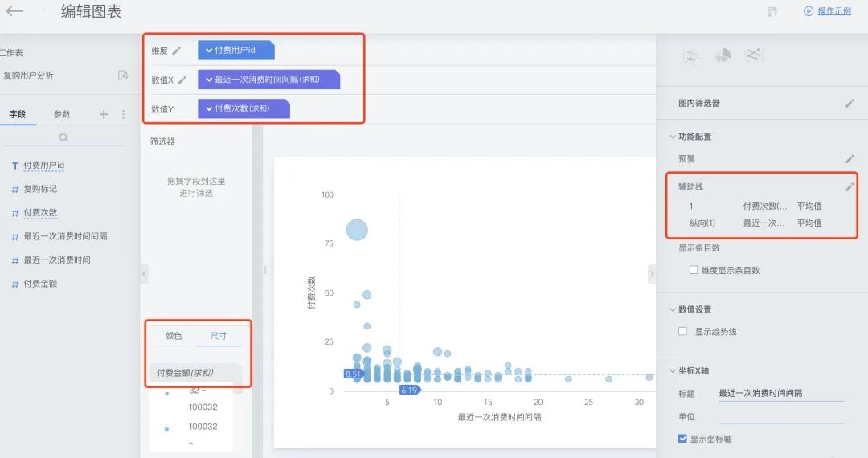Edit the 维度 label with pencil icon
Screen dimensions: 868x458
(177, 51)
